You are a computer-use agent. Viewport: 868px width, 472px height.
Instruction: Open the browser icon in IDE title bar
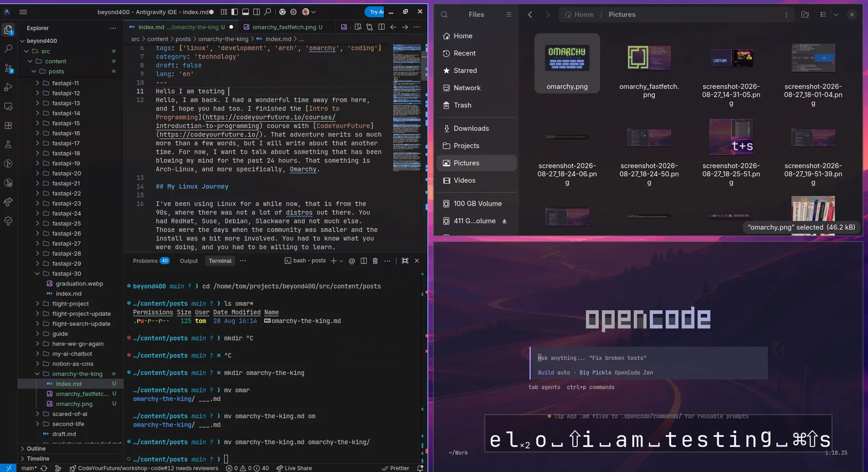(282, 12)
